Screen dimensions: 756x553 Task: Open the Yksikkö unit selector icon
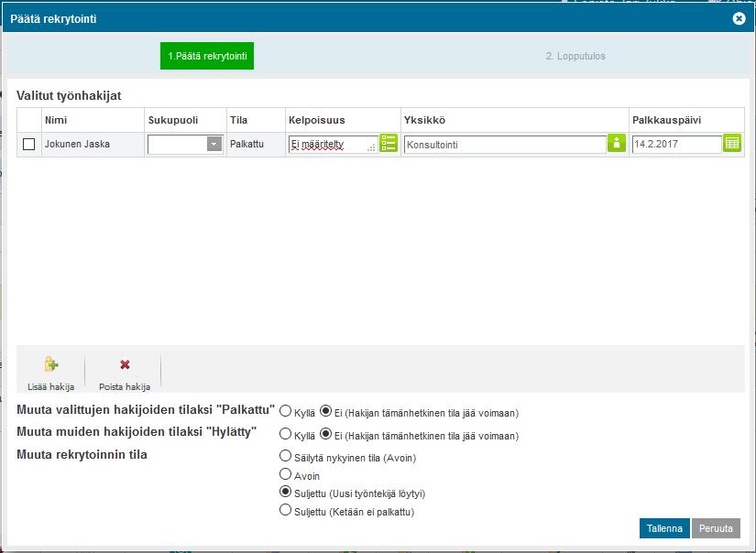click(x=616, y=143)
